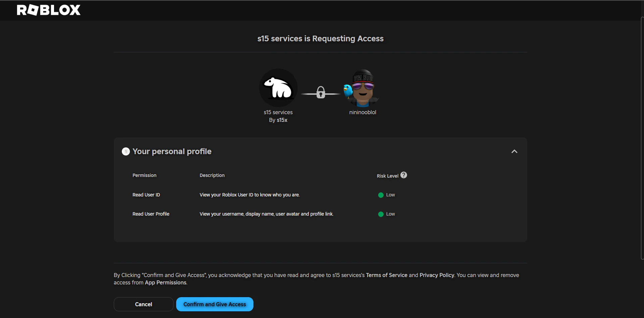The image size is (644, 318).
Task: Click the bullet icon beside Your personal profile
Action: coord(126,151)
